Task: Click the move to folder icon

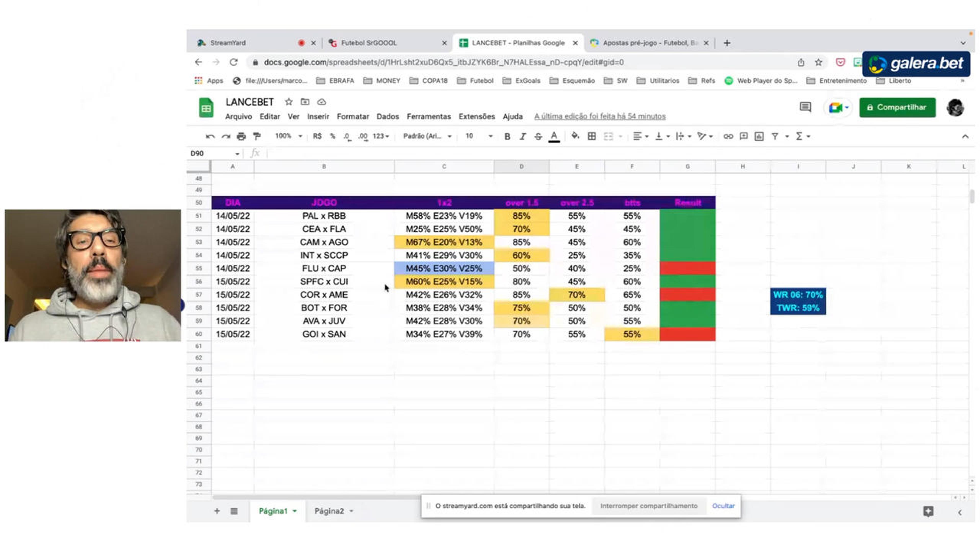Action: [x=305, y=102]
